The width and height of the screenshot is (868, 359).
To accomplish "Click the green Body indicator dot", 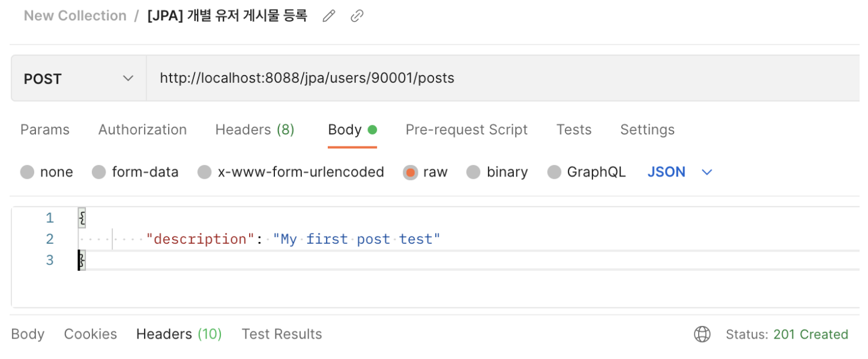I will tap(372, 130).
